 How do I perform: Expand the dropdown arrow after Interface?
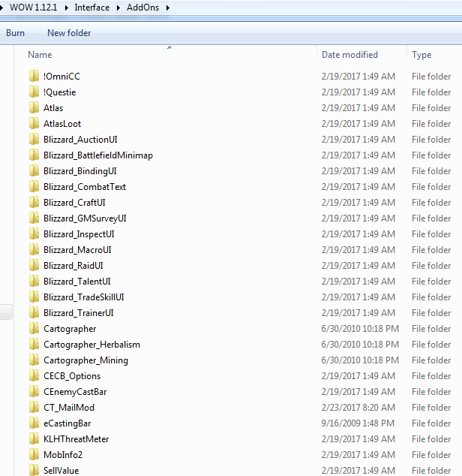click(118, 8)
